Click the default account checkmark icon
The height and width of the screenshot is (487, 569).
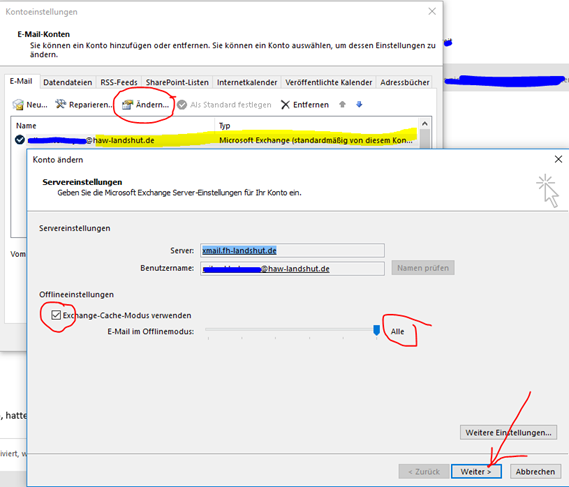point(20,140)
